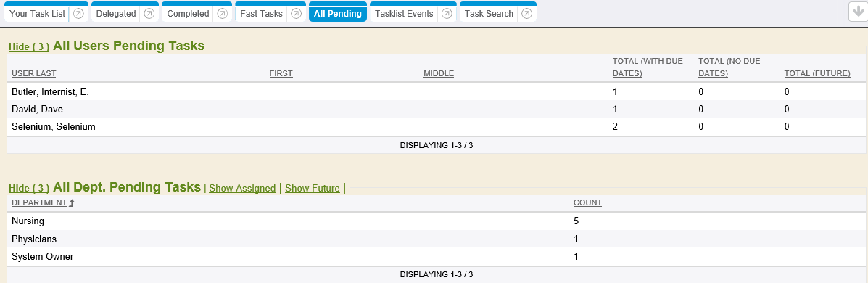Click the Show Future link
The width and height of the screenshot is (868, 283).
point(313,188)
